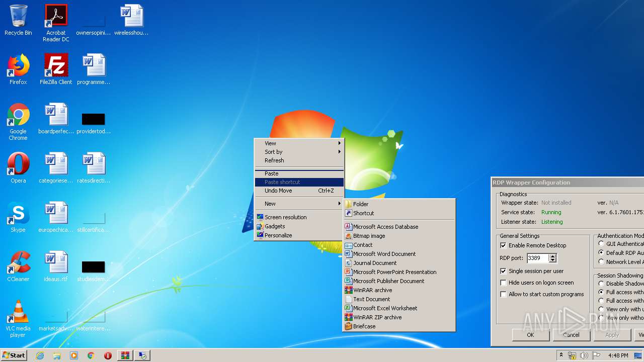The width and height of the screenshot is (644, 362).
Task: Select Network Level Authentication radio option
Action: (x=601, y=262)
